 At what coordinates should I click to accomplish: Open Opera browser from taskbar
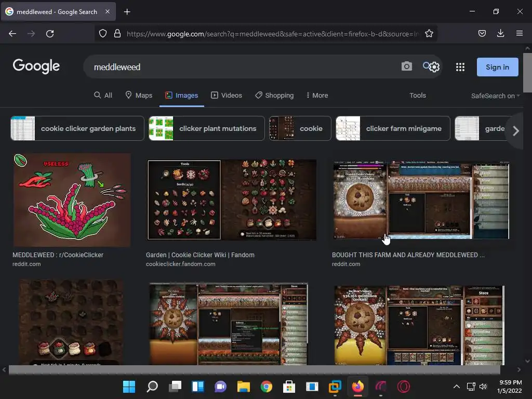403,387
